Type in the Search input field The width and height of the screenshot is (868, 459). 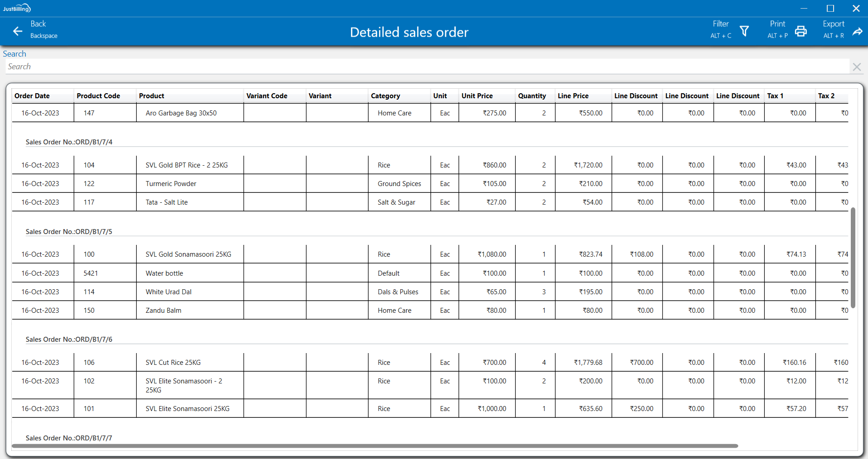point(426,67)
